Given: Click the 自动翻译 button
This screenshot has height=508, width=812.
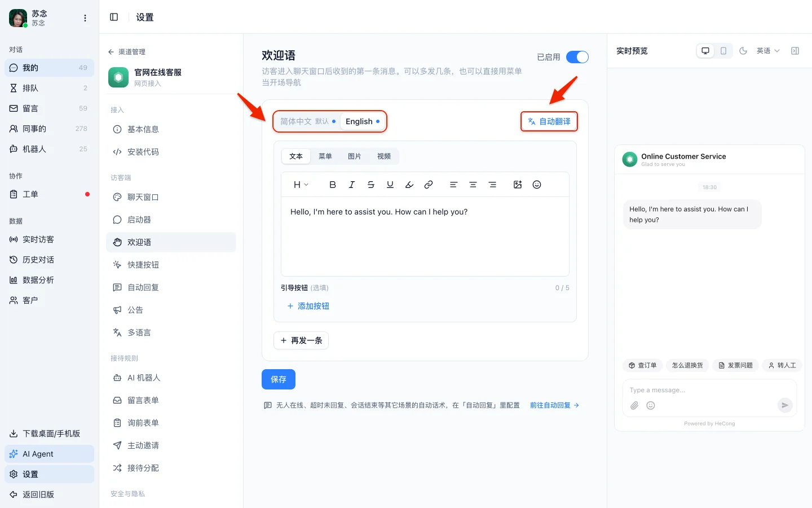Looking at the screenshot, I should click(549, 121).
